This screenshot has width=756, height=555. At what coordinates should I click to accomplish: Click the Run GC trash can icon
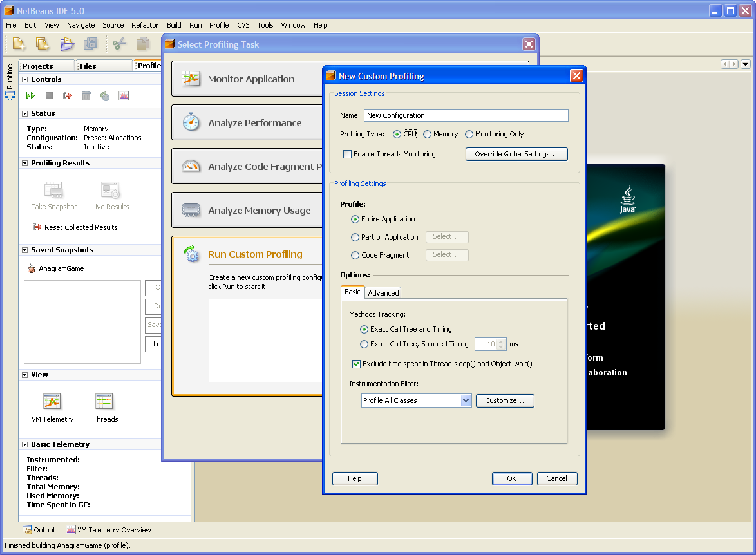point(86,95)
